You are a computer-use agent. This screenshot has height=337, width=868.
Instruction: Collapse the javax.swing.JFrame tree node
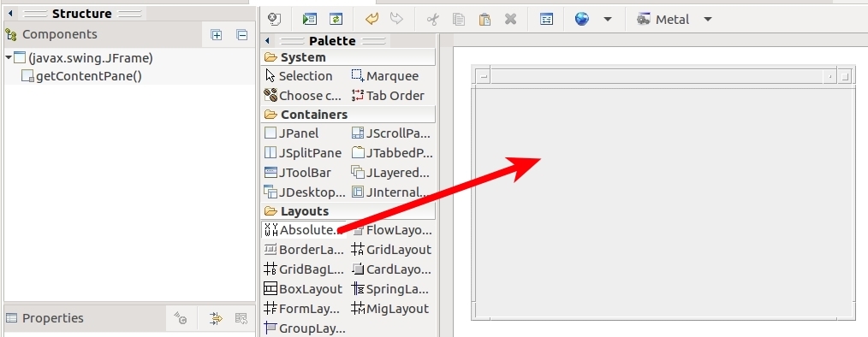click(x=9, y=57)
